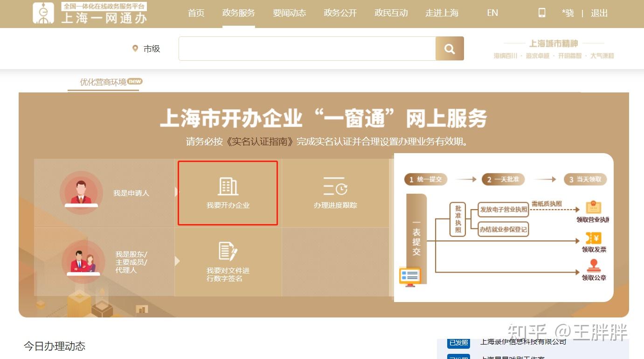Click the location pin icon beside 市级
Screen dimensions: 644x359
[135, 48]
